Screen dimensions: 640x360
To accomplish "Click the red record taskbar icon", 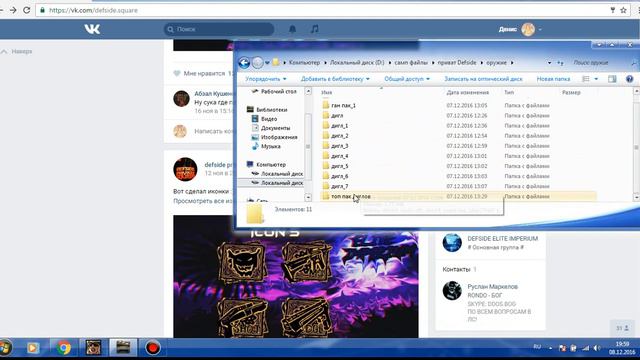I will pyautogui.click(x=153, y=348).
